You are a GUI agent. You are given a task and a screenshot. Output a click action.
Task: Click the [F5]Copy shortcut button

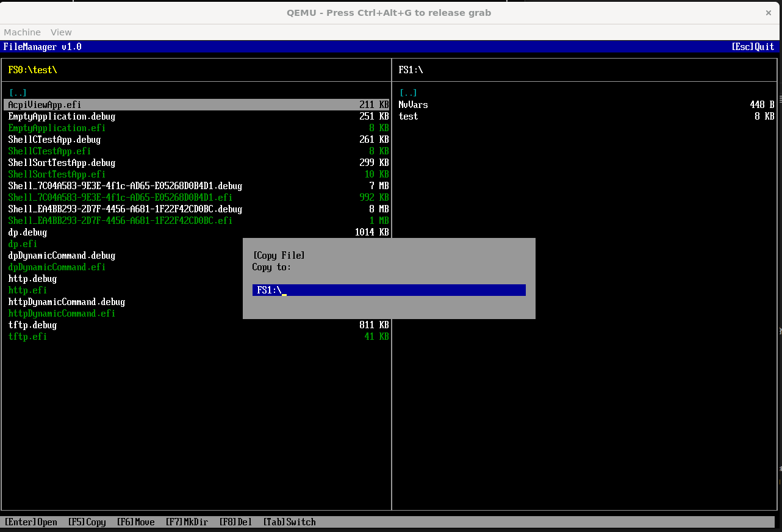click(87, 522)
